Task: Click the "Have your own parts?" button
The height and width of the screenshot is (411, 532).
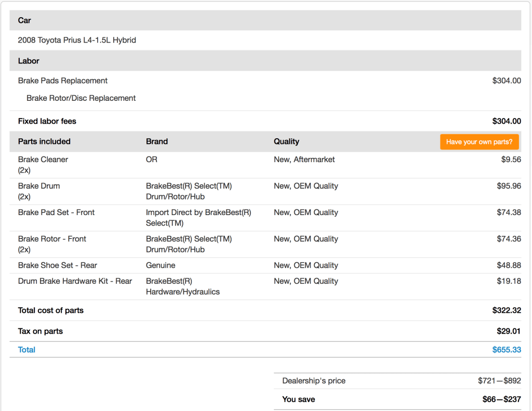Action: (479, 142)
